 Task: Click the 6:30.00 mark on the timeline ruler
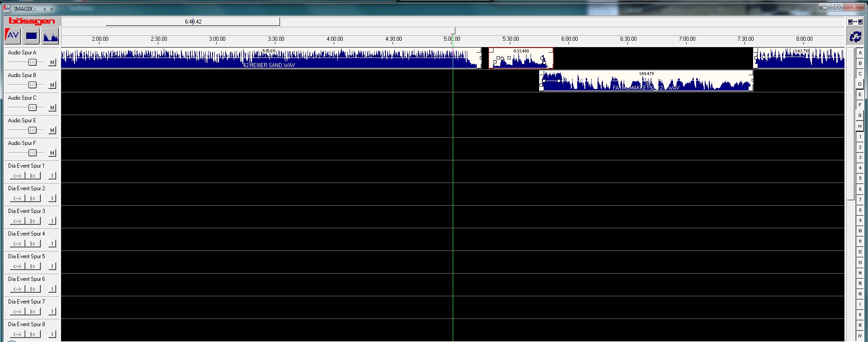[x=628, y=39]
